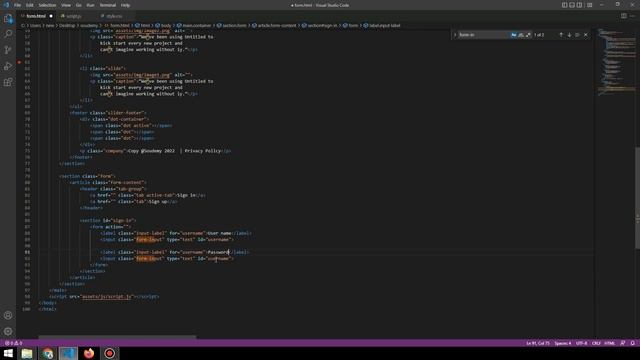Open Desktop folder breadcrumb dropdown

point(67,25)
